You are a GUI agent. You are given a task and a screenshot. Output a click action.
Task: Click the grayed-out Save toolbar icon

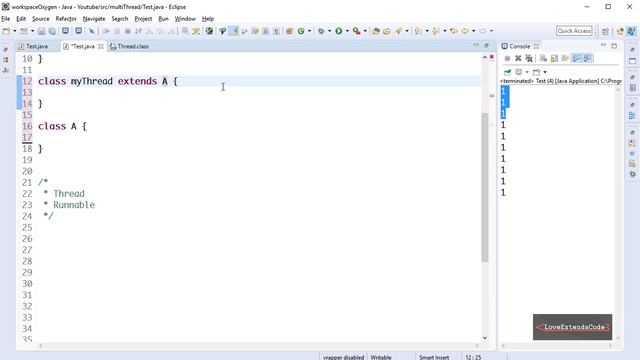[41, 31]
